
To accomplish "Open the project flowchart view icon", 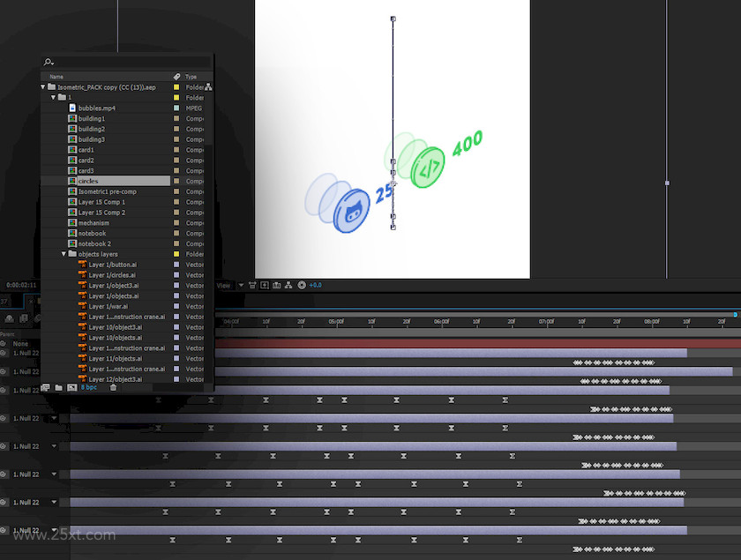I will [x=208, y=87].
